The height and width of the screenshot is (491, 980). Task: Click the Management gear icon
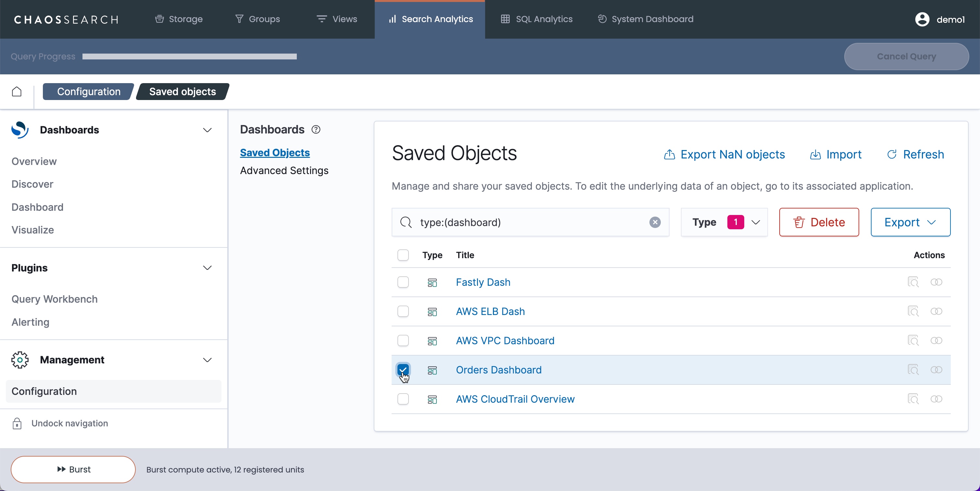click(x=20, y=360)
